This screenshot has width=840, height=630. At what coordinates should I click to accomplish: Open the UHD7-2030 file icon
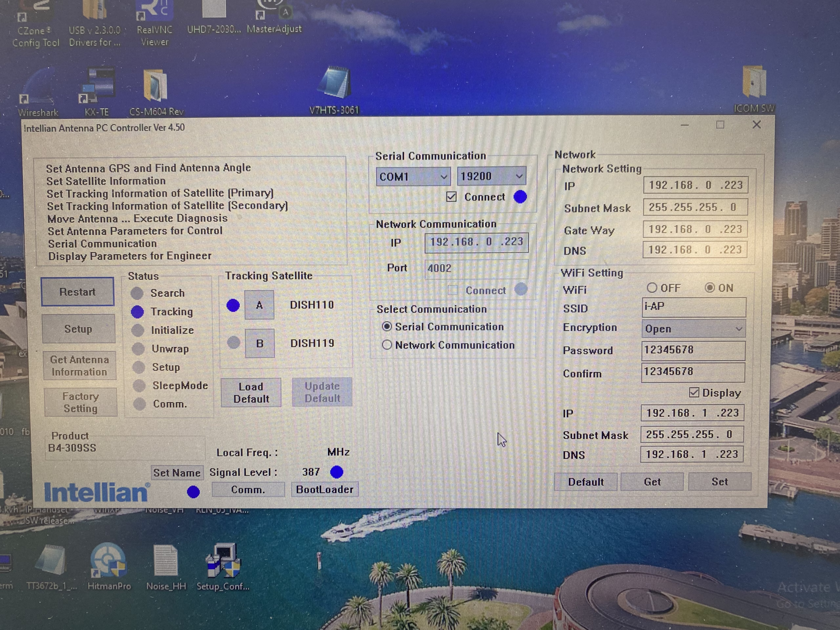pos(214,17)
